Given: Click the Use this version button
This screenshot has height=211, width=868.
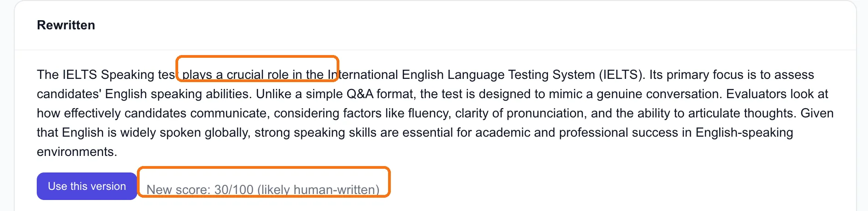Looking at the screenshot, I should 87,186.
